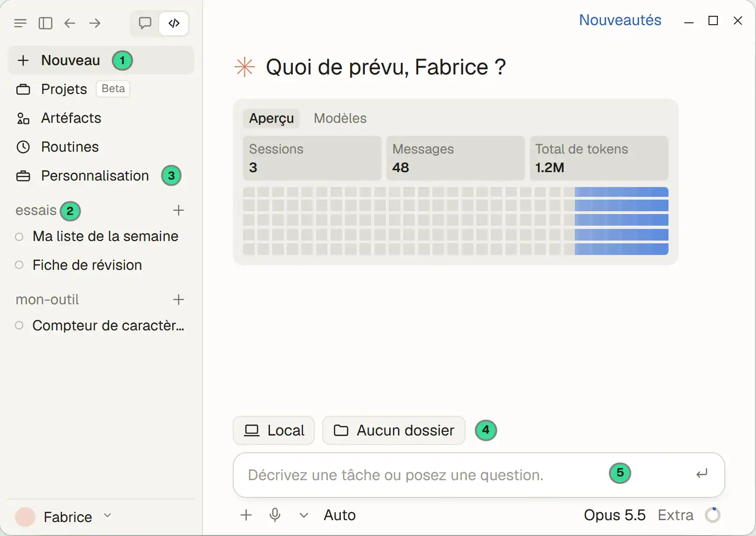Click the Messages stat card
Screen dimensions: 756x536
[x=455, y=158]
